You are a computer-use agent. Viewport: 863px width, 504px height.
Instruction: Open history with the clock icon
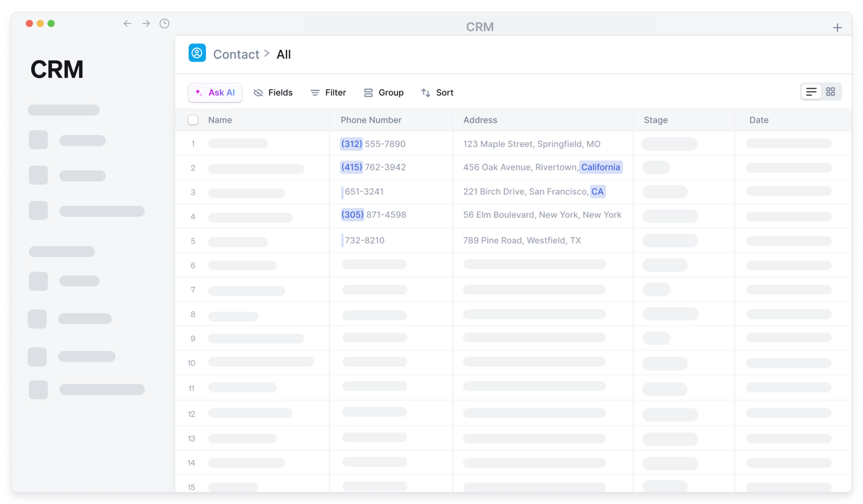click(x=164, y=24)
